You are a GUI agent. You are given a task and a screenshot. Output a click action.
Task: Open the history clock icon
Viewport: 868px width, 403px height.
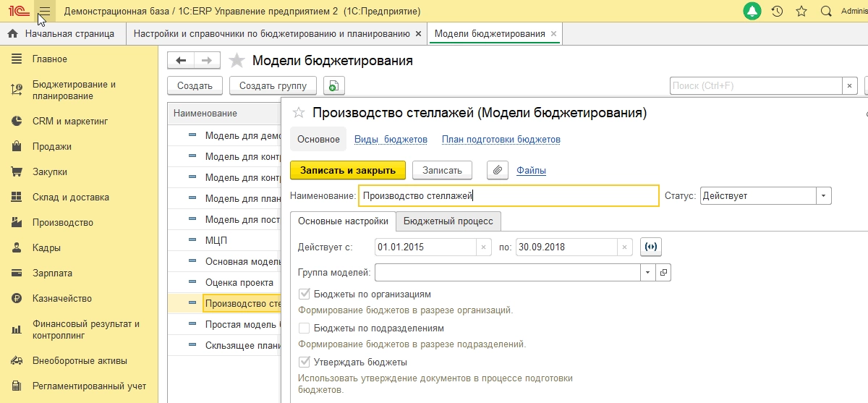(777, 12)
